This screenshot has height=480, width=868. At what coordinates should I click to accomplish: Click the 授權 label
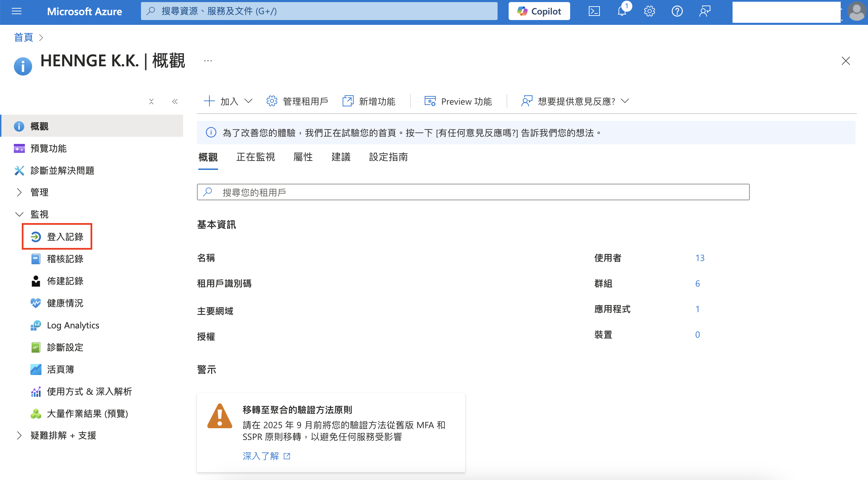pyautogui.click(x=206, y=337)
